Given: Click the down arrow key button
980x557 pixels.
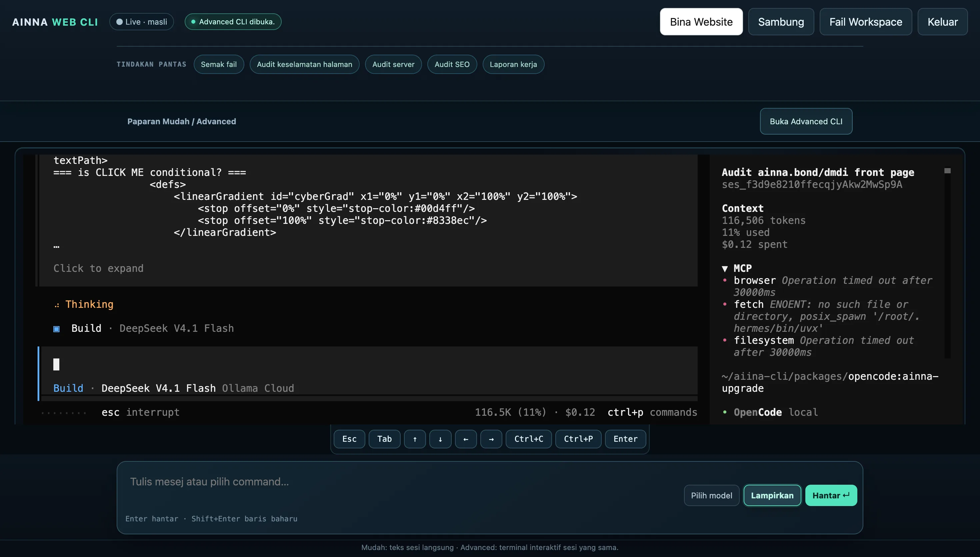Looking at the screenshot, I should [440, 439].
